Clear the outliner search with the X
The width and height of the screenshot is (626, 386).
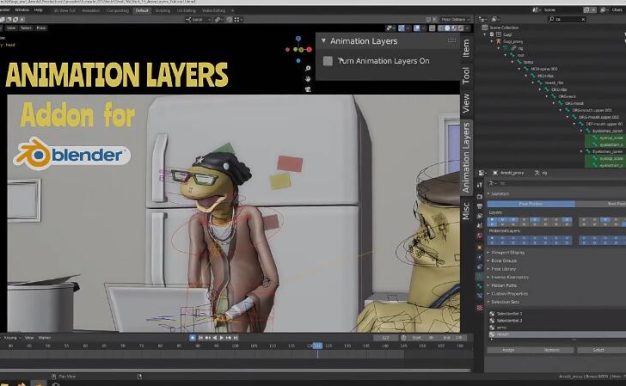tap(583, 19)
